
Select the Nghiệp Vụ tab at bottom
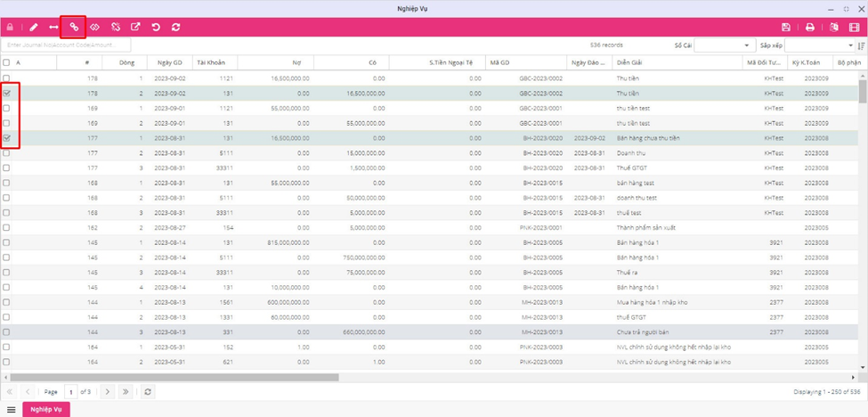click(45, 409)
